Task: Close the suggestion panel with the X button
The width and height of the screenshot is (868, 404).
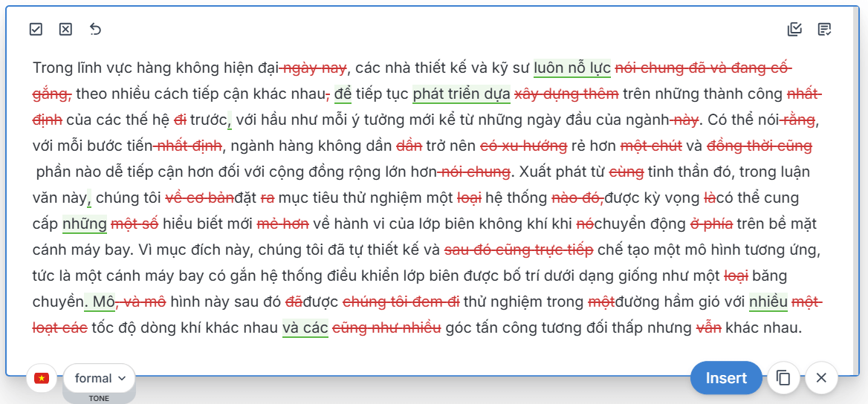Action: pos(821,378)
